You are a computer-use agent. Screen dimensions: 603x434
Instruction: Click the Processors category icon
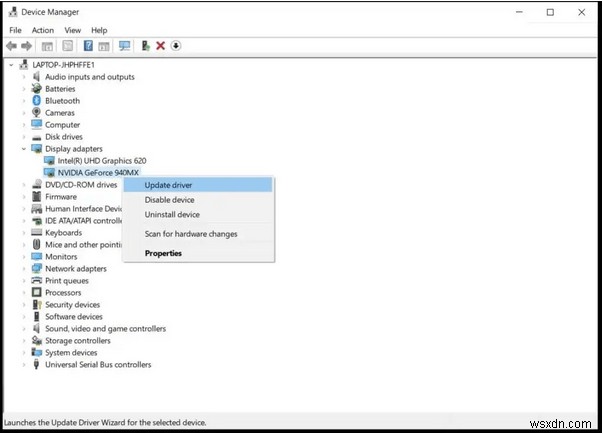(x=37, y=293)
